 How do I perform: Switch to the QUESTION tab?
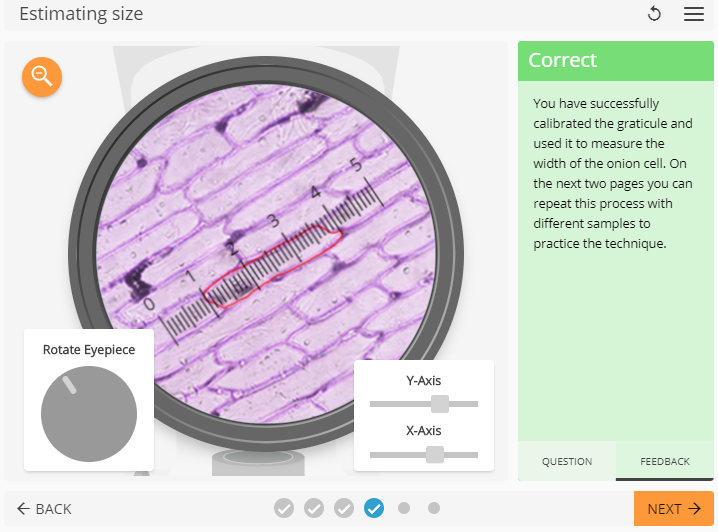coord(567,461)
